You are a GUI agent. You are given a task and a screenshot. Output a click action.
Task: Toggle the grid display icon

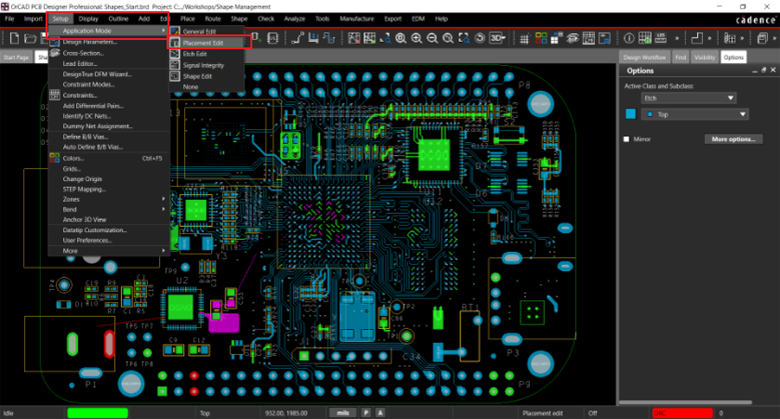(x=524, y=39)
